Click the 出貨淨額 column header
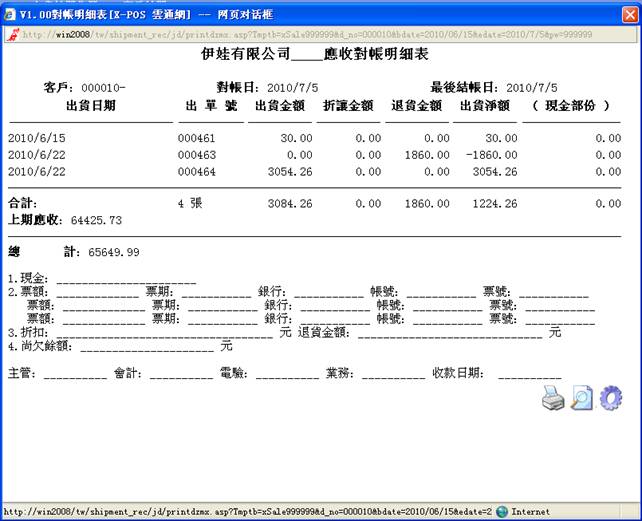This screenshot has height=521, width=642. (x=486, y=104)
